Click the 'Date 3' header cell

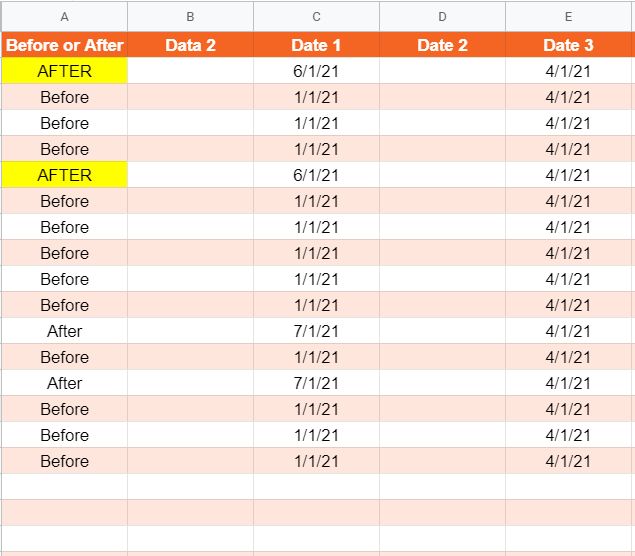coord(569,45)
